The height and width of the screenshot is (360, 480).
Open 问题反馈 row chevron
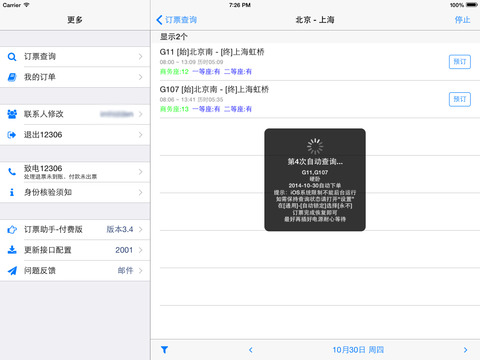coord(140,271)
